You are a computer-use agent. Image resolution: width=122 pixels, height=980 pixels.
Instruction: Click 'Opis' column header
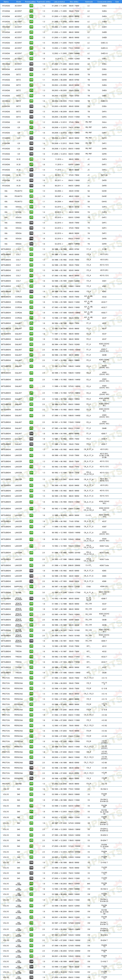(117, 2)
